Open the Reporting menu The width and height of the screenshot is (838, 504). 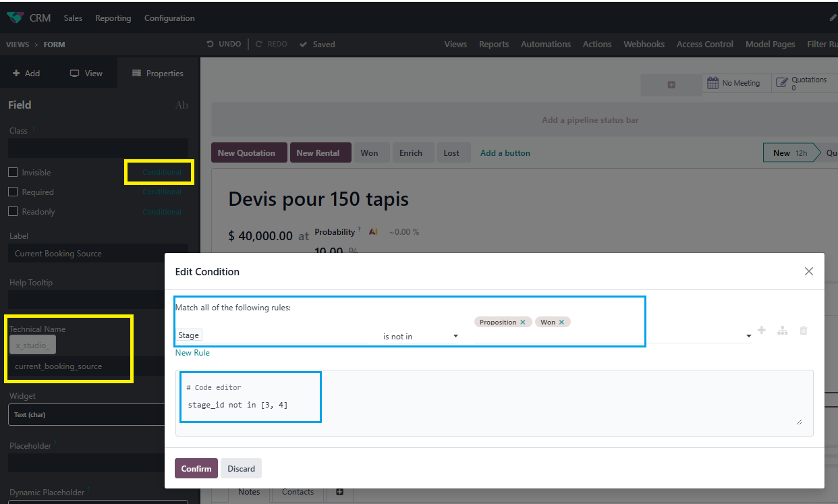click(x=113, y=18)
